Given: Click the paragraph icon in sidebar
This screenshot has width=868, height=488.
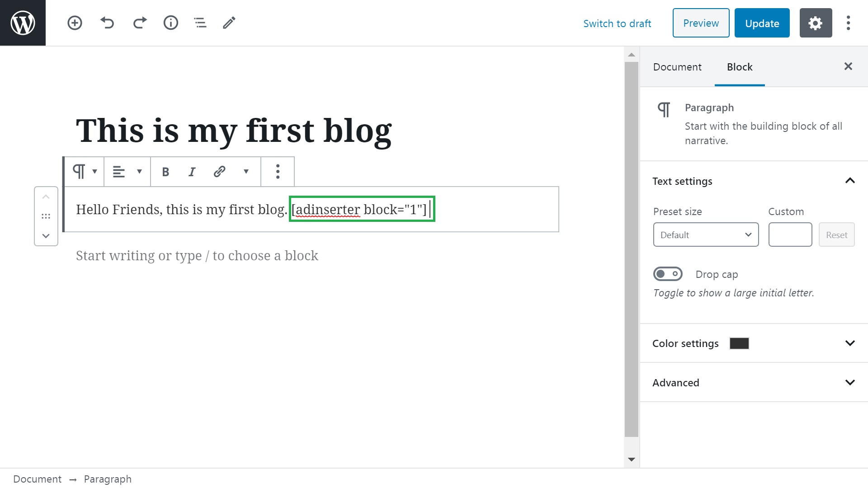Looking at the screenshot, I should pos(664,110).
